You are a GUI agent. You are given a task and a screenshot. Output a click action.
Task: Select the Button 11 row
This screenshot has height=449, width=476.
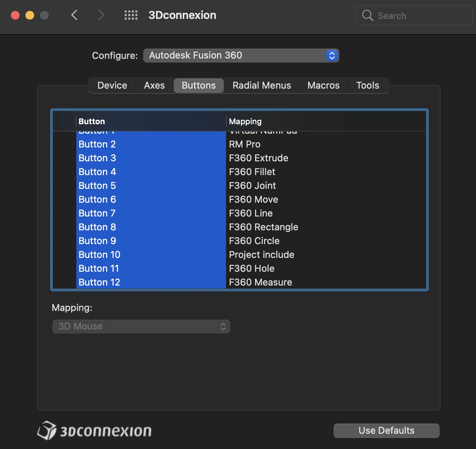239,268
